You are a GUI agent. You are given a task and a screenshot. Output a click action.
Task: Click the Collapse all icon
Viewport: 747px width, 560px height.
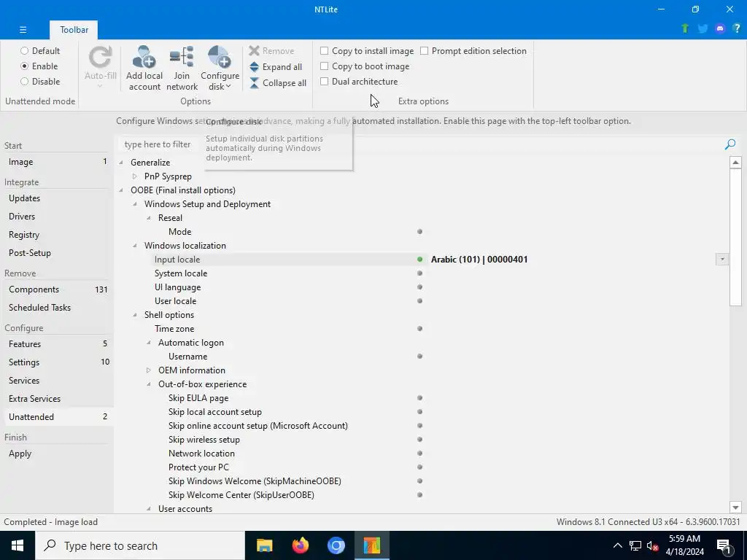tap(255, 83)
